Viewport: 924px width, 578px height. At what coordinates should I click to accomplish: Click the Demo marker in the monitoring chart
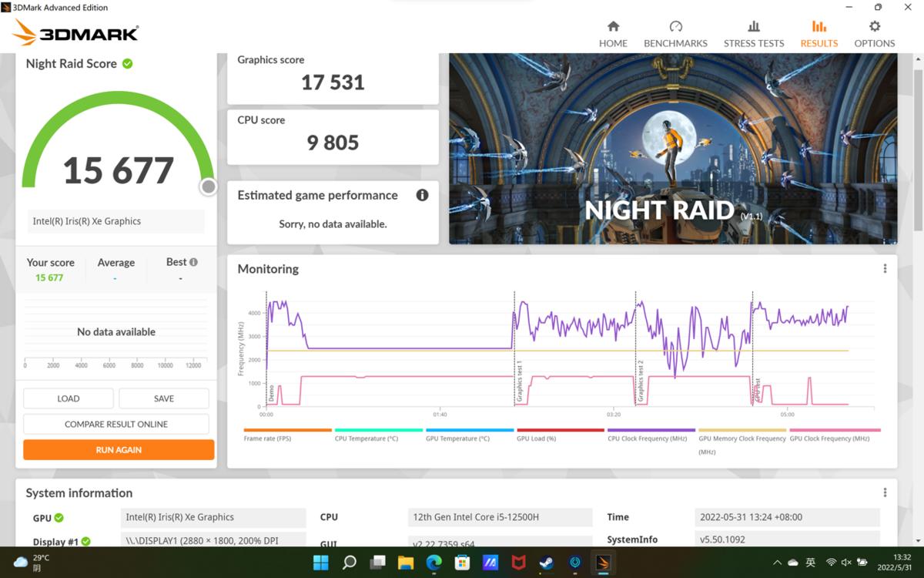271,394
